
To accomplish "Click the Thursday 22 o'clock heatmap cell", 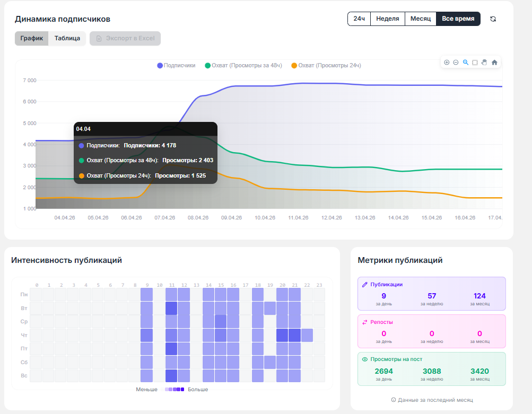I will coord(307,335).
